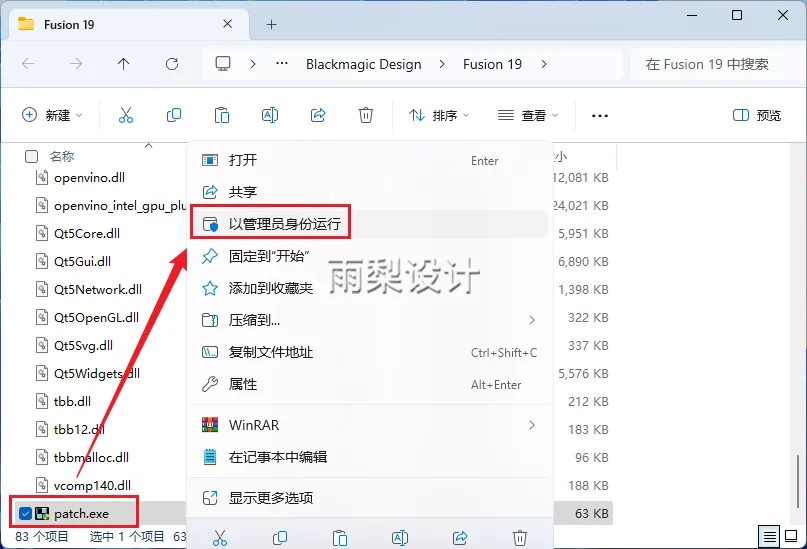807x549 pixels.
Task: Expand chevron after Fusion 19 in address bar
Action: pyautogui.click(x=544, y=64)
